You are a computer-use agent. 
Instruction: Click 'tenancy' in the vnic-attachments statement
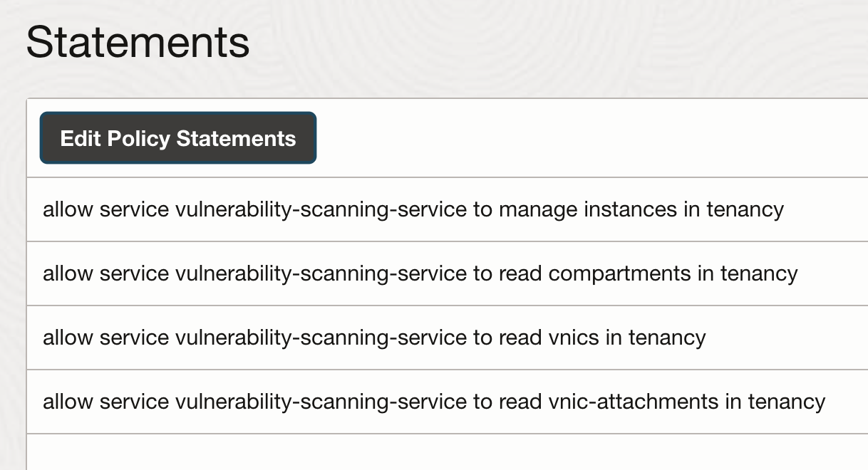(786, 403)
